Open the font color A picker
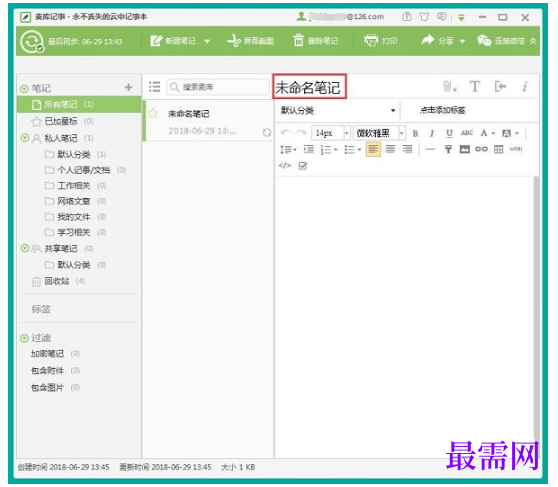Image resolution: width=558 pixels, height=487 pixels. coord(487,133)
